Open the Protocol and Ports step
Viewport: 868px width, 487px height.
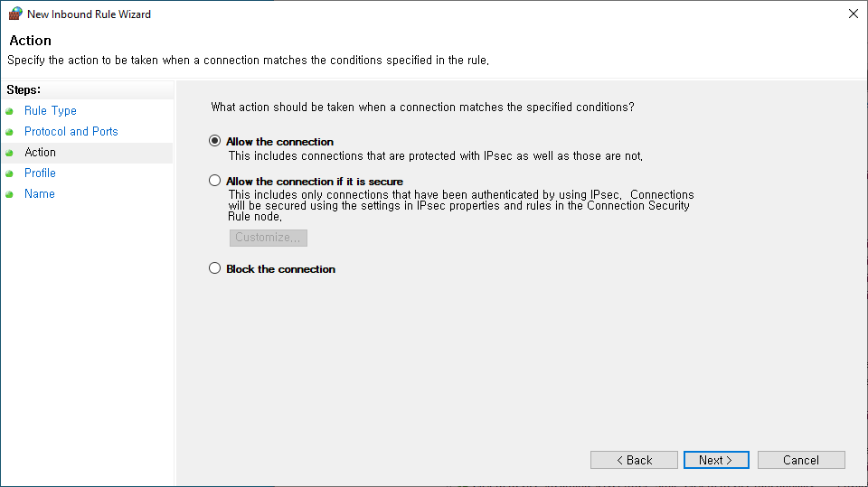71,132
